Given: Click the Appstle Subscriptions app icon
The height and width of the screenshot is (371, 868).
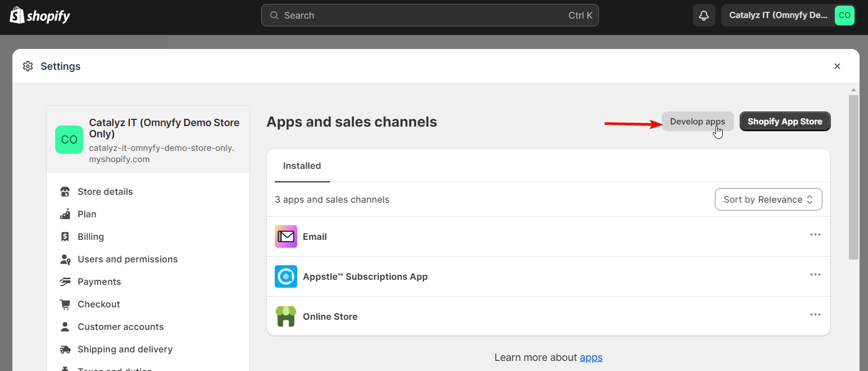Looking at the screenshot, I should coord(286,276).
